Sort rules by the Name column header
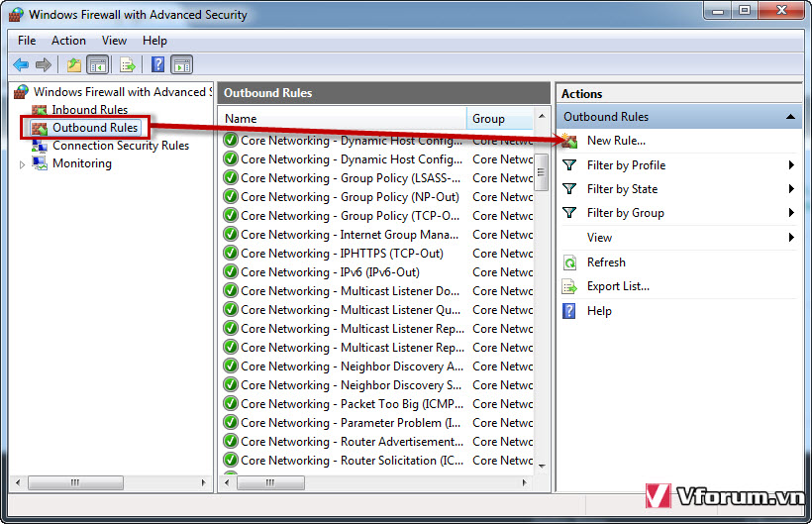The width and height of the screenshot is (812, 524). (343, 119)
